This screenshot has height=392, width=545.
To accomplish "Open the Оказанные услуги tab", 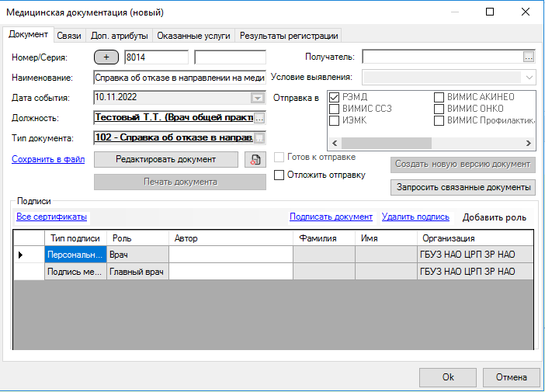I will (193, 36).
